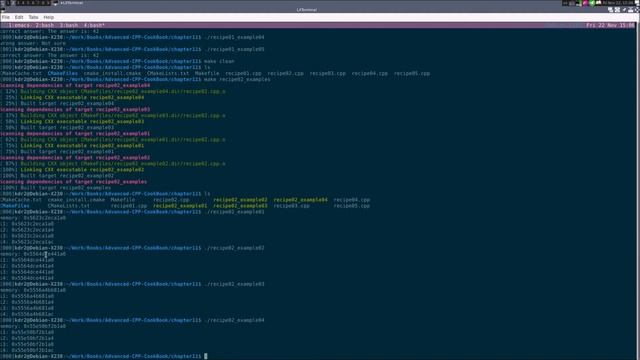This screenshot has width=640, height=360.
Task: Click 'Linking CXX executable recipe02_example03' line
Action: click(82, 122)
